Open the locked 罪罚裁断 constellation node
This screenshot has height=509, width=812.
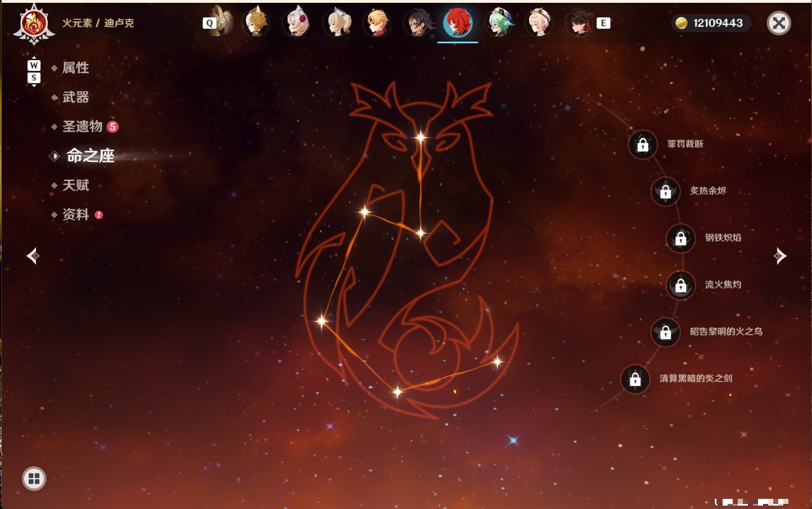643,145
